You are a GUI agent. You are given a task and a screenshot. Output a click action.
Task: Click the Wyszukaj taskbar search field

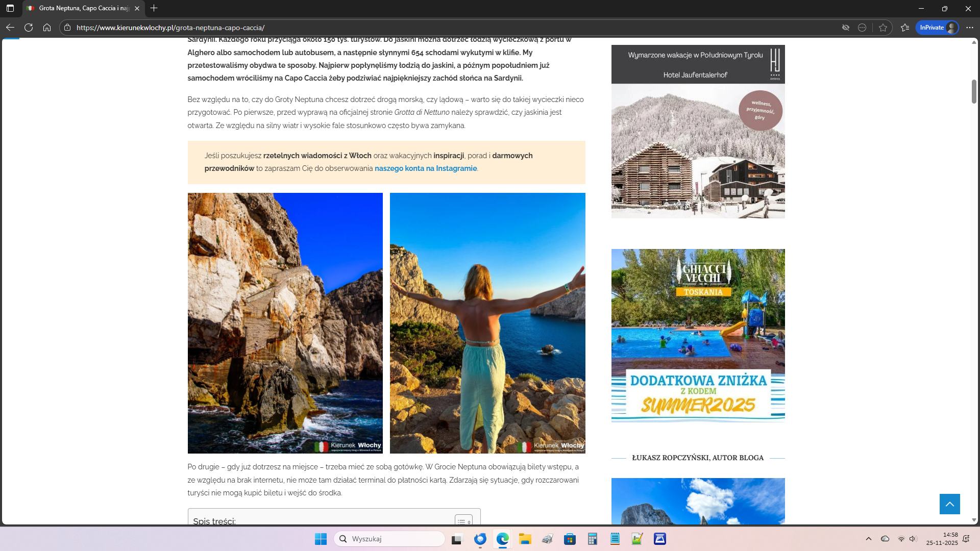pos(390,539)
